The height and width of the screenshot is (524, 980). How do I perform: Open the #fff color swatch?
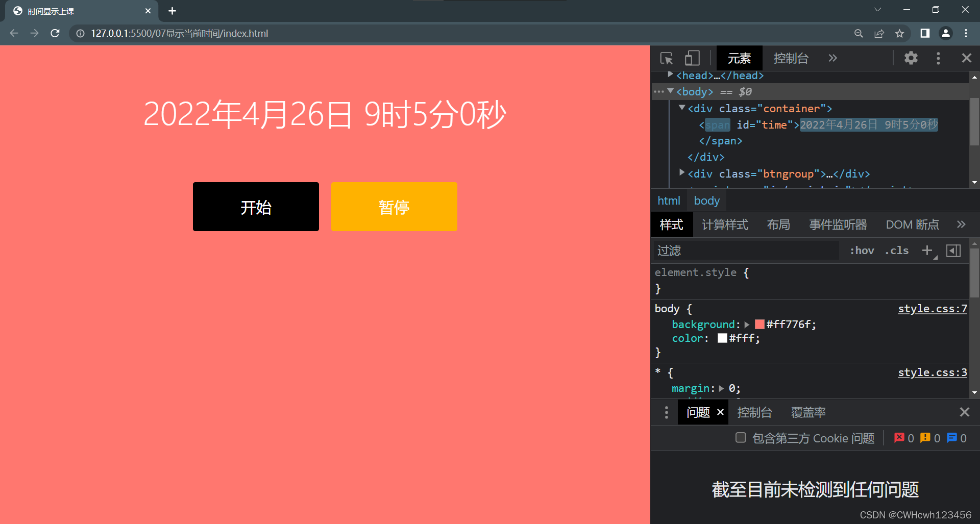click(722, 338)
